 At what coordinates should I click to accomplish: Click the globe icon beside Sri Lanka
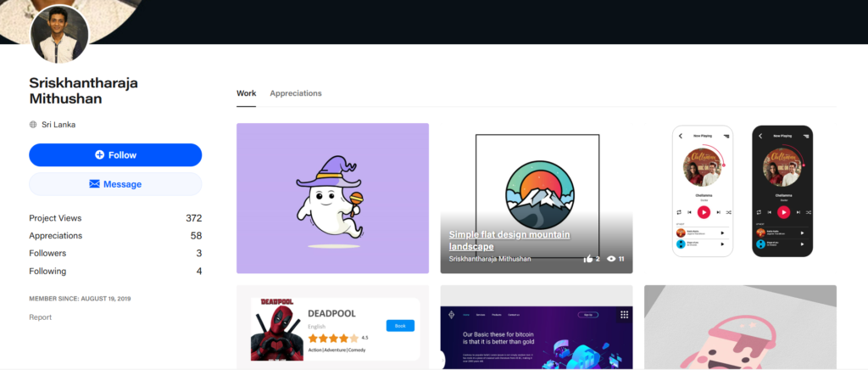pyautogui.click(x=33, y=125)
